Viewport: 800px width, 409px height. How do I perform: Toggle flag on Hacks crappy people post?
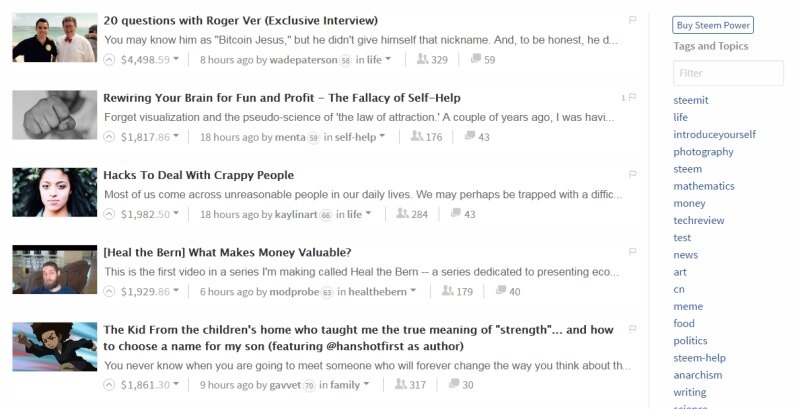pyautogui.click(x=633, y=174)
